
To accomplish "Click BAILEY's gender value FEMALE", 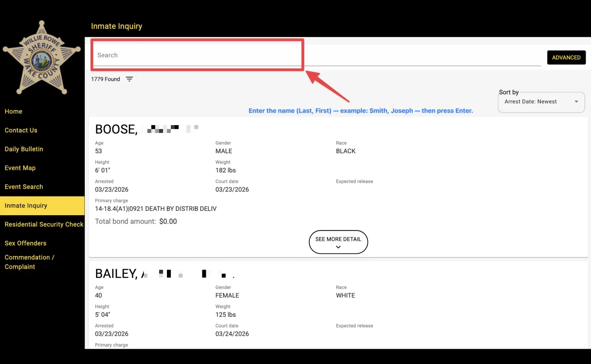I will 227,296.
